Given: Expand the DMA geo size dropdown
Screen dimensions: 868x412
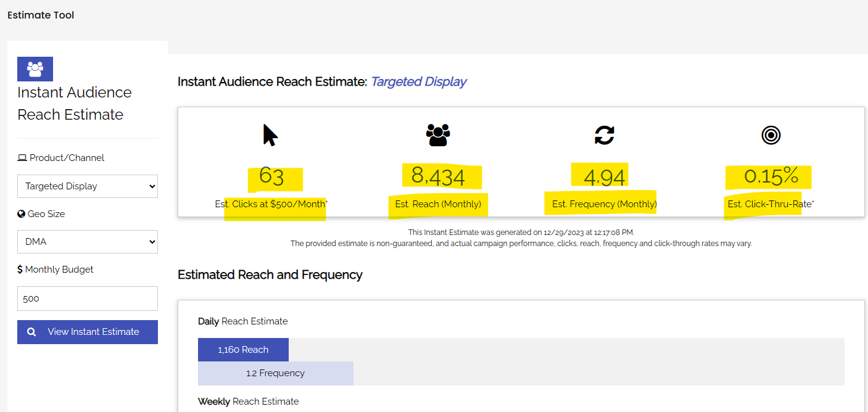Looking at the screenshot, I should 88,242.
